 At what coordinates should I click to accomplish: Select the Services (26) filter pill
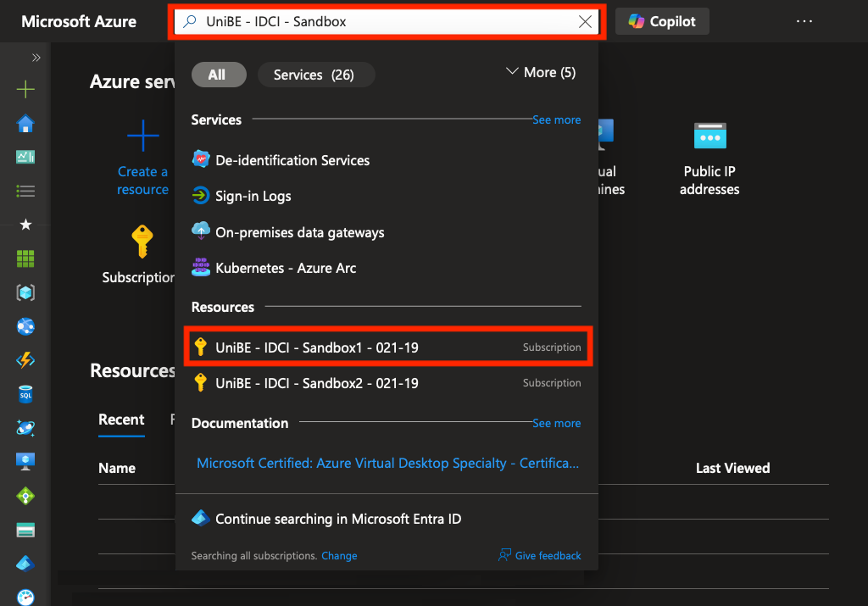314,75
